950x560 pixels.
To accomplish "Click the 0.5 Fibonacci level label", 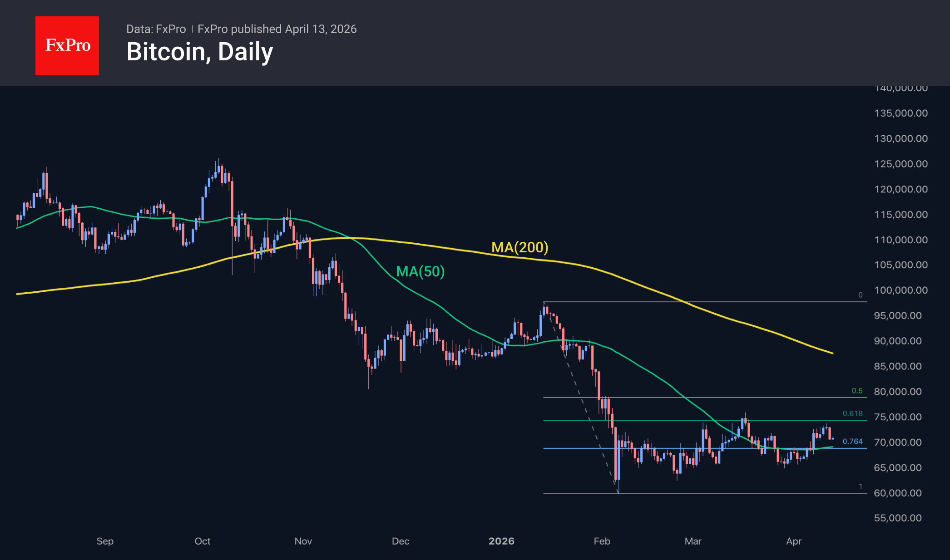I will click(857, 391).
